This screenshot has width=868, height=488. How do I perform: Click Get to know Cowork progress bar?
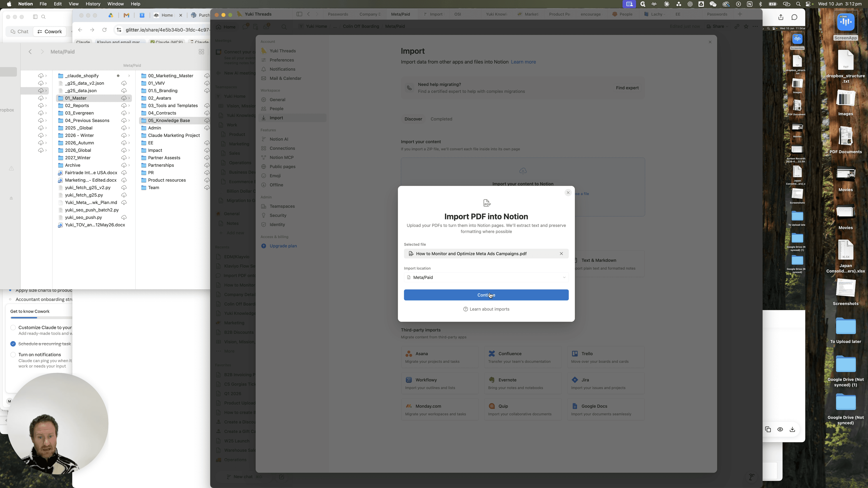[41, 318]
